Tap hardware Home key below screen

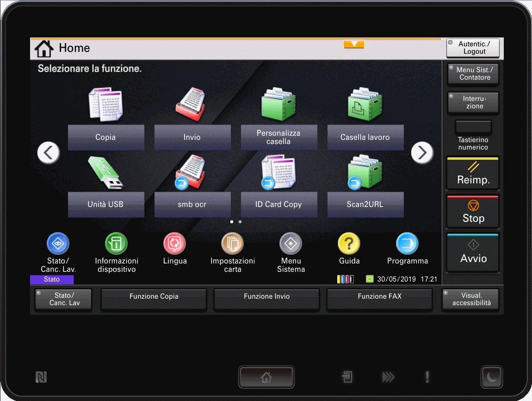tap(266, 377)
